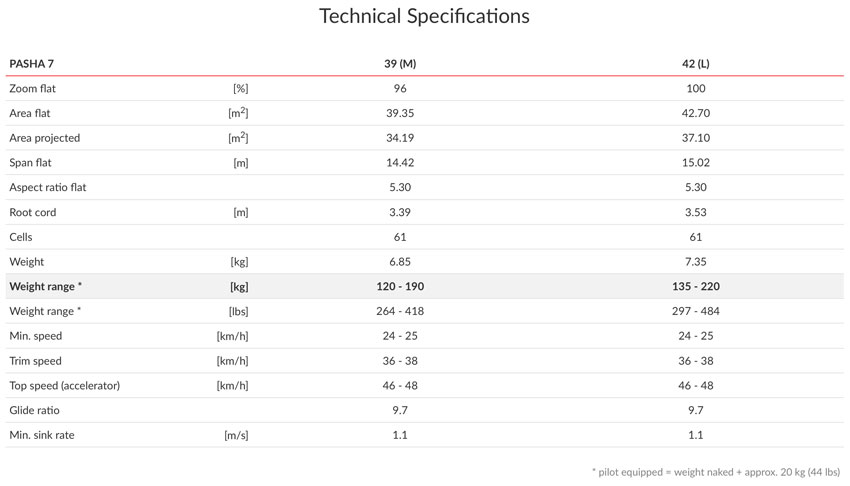Click the Weight value 7.35
Image resolution: width=850 pixels, height=486 pixels.
[x=696, y=262]
